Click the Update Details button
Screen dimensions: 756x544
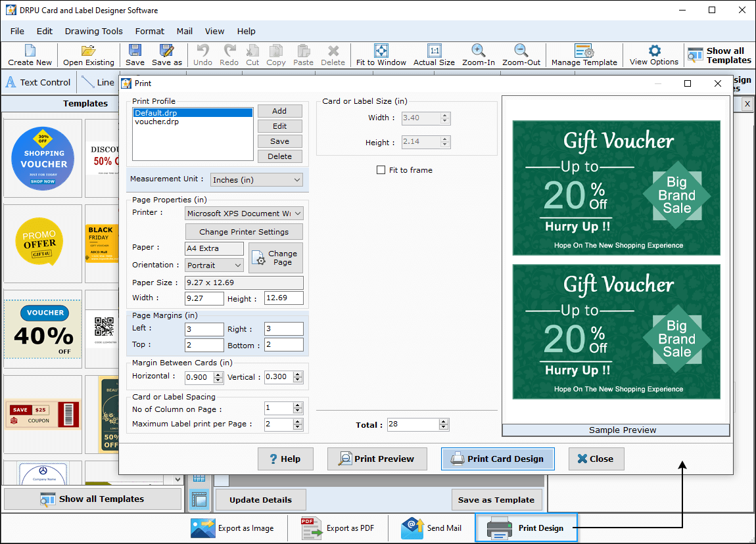click(260, 500)
